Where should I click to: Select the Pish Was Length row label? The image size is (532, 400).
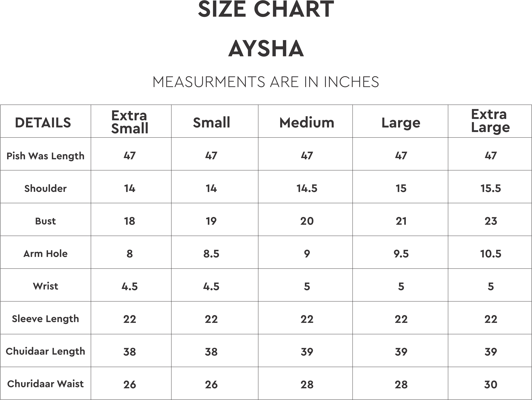point(45,156)
